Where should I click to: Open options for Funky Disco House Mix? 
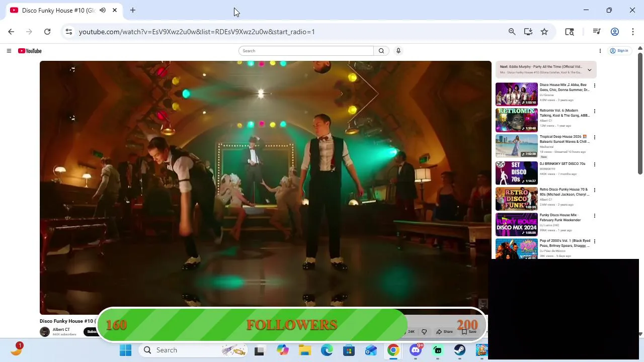point(594,216)
